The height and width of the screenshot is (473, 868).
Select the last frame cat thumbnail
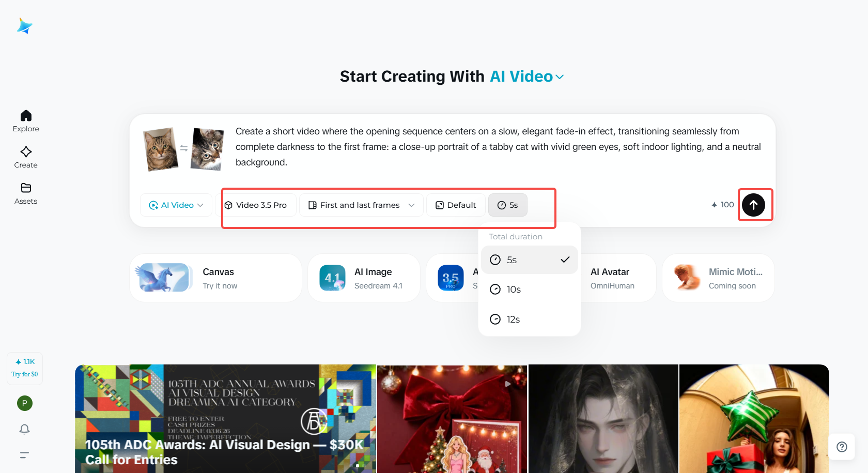[x=208, y=149]
